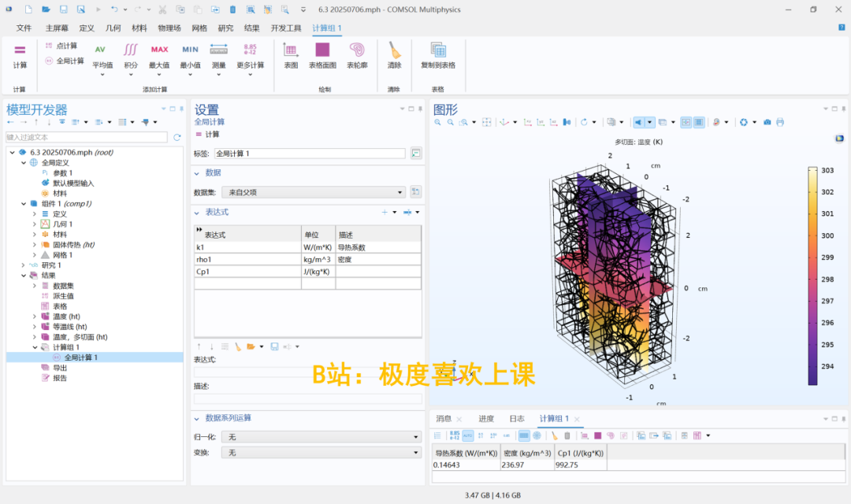
Task: Toggle the polar grid button in results table toolbar
Action: [x=537, y=435]
